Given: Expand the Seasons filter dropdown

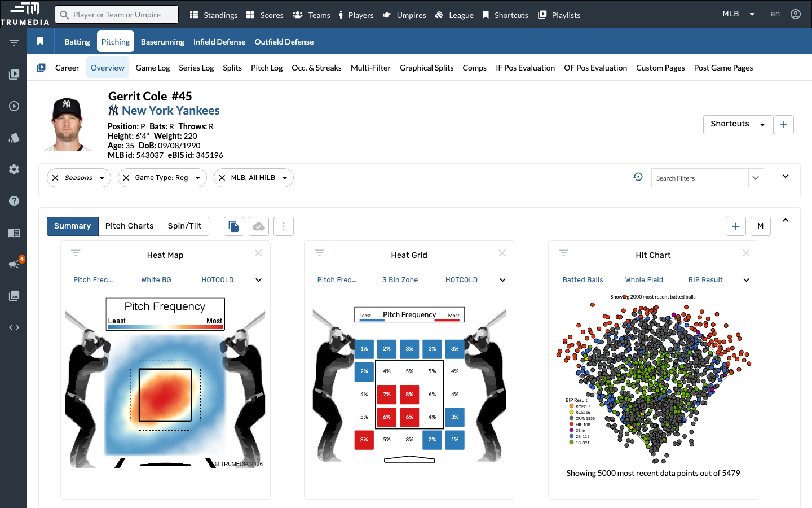Looking at the screenshot, I should (x=102, y=178).
